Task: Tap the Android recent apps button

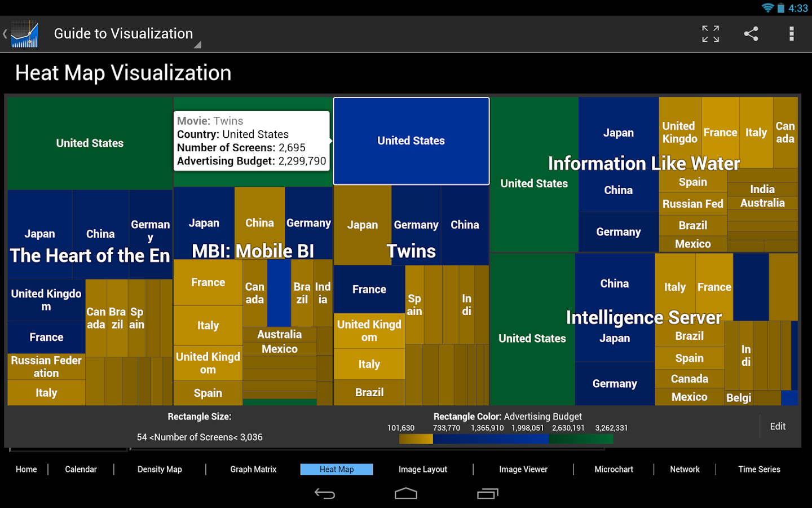Action: pyautogui.click(x=488, y=494)
